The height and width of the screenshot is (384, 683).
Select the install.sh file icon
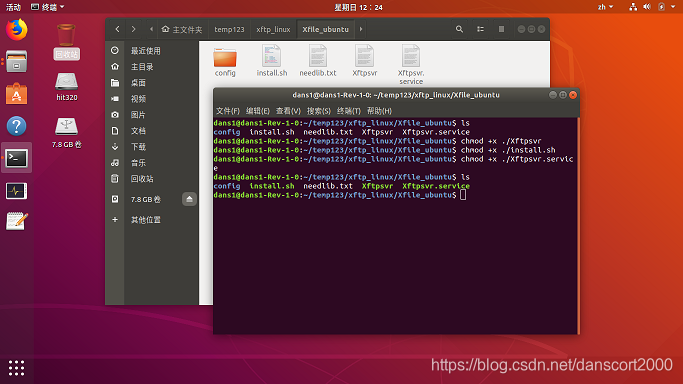272,61
